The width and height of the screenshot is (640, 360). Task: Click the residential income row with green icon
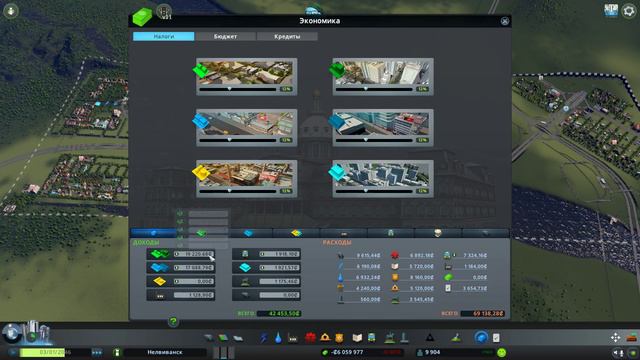click(x=181, y=254)
